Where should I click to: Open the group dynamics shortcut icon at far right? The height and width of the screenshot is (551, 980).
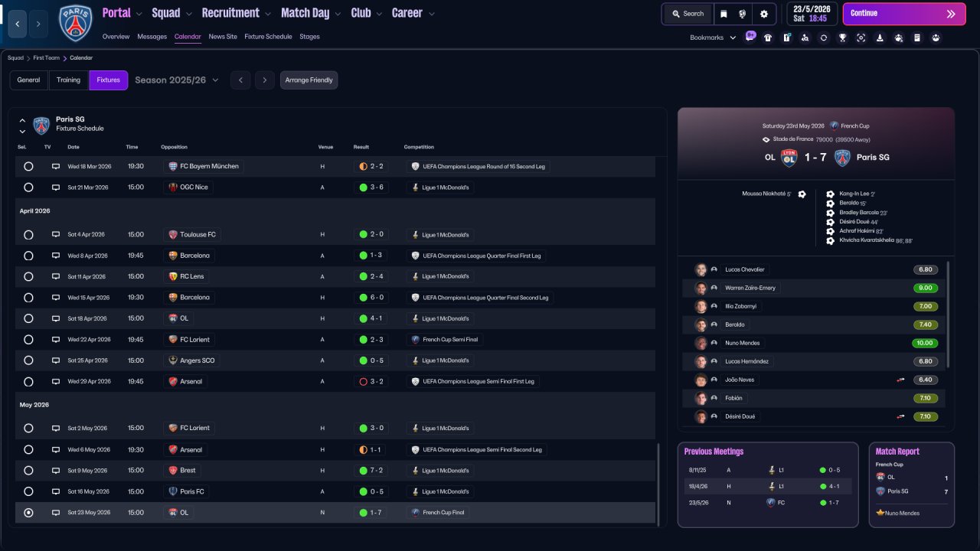pyautogui.click(x=936, y=37)
